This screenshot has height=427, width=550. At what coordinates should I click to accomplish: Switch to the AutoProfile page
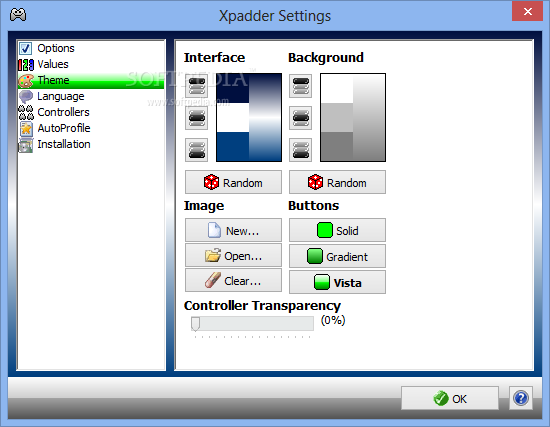91,128
